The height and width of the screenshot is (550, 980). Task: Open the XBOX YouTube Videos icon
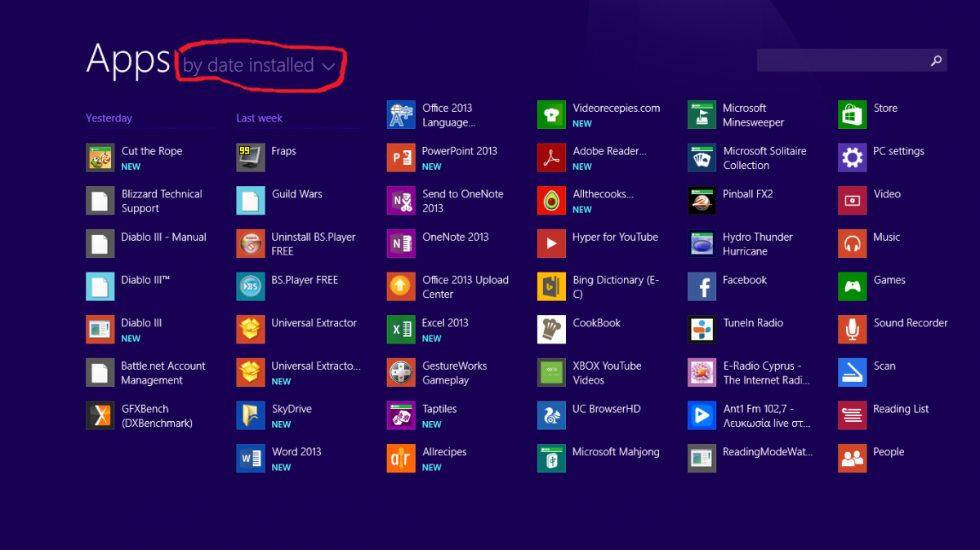551,373
